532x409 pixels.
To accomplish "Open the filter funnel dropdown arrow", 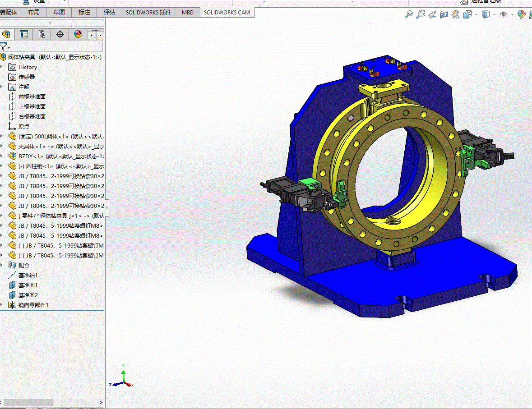I will [9, 48].
